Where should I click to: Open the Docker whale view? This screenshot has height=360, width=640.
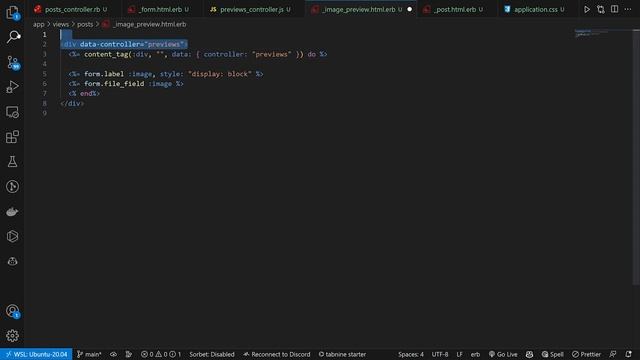pyautogui.click(x=12, y=211)
